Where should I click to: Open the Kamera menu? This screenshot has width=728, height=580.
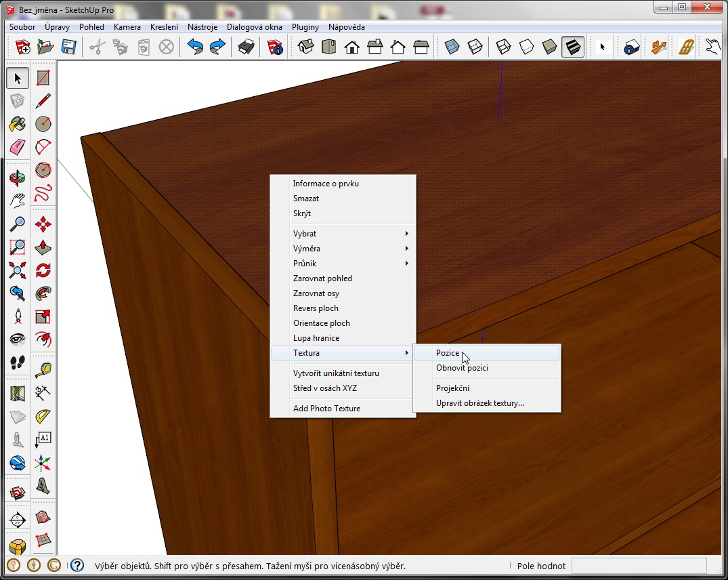[x=127, y=27]
